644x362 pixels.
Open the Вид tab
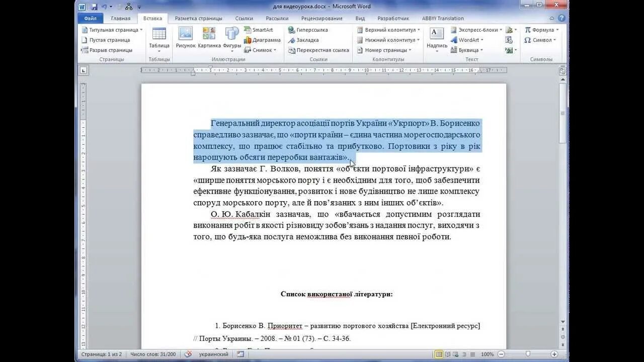coord(360,19)
